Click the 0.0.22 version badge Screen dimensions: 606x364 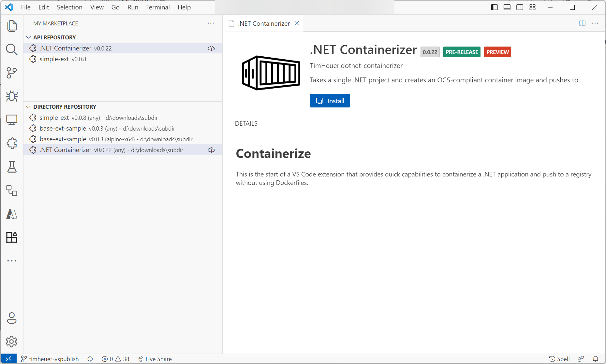[x=430, y=52]
